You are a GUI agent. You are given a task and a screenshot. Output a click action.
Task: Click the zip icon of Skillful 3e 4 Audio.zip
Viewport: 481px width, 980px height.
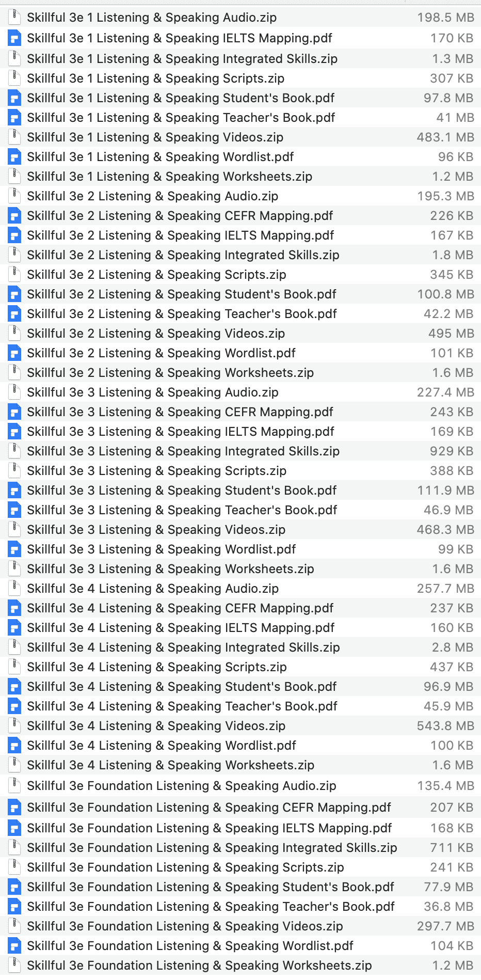click(x=15, y=588)
